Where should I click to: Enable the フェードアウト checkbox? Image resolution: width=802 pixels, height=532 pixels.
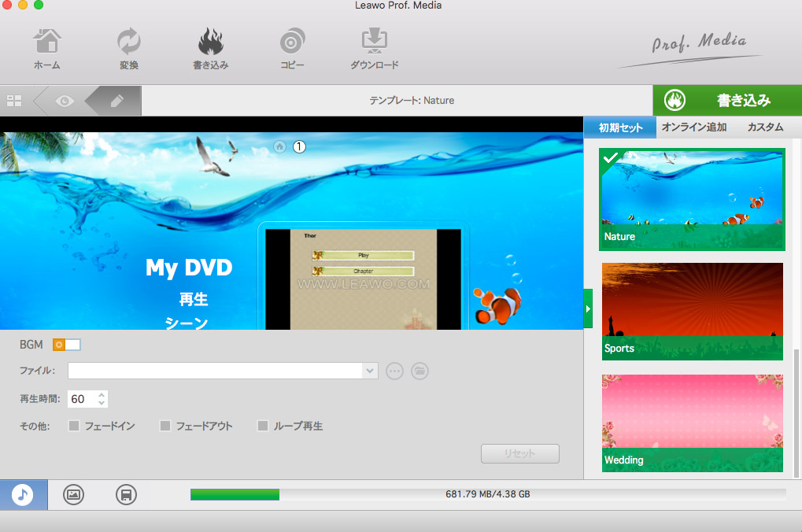[x=165, y=426]
